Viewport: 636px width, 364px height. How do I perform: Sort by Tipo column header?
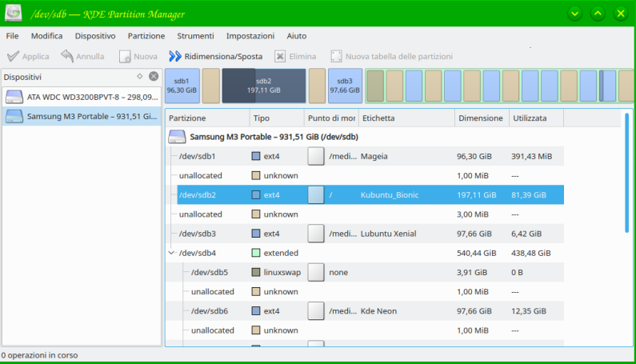pyautogui.click(x=277, y=118)
